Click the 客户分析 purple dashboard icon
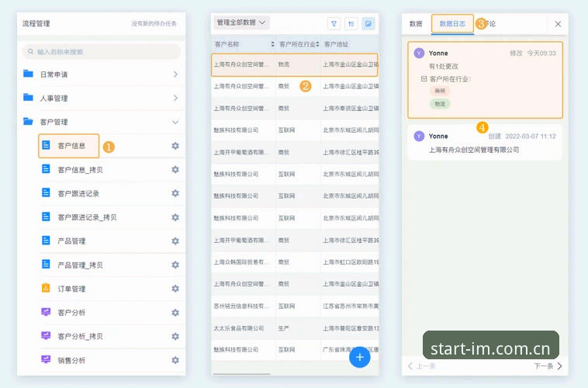Screen dimensions: 588x388 coord(46,312)
